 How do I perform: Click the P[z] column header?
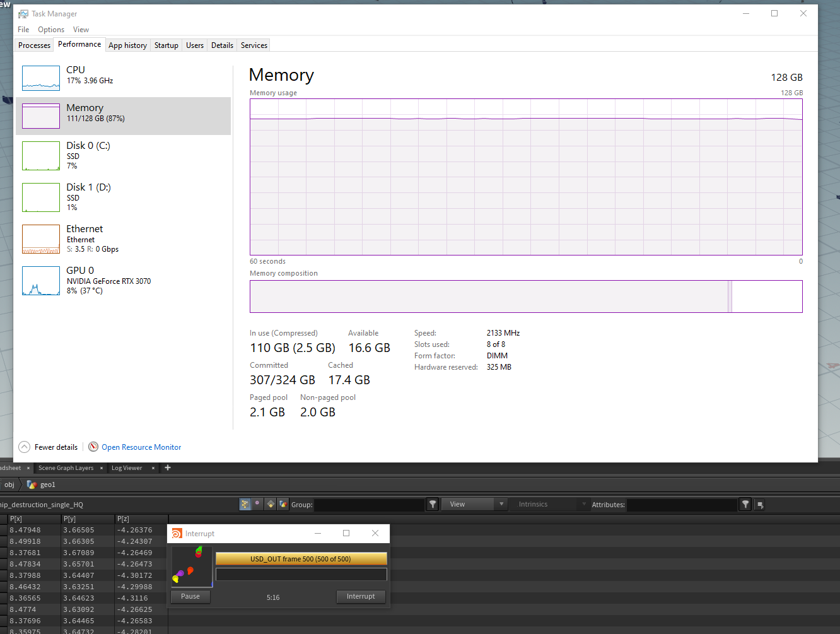coord(142,519)
